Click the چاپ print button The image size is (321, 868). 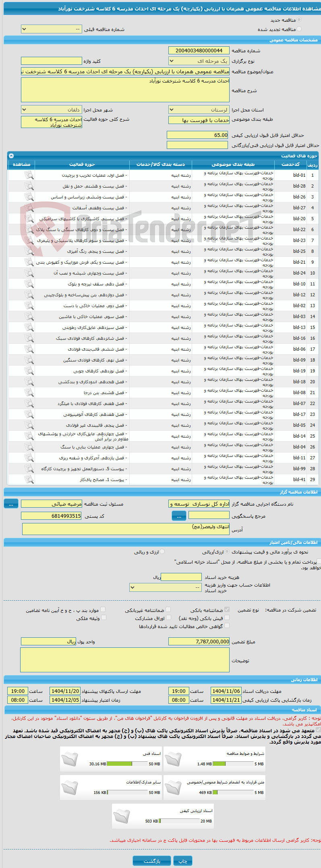(183, 861)
